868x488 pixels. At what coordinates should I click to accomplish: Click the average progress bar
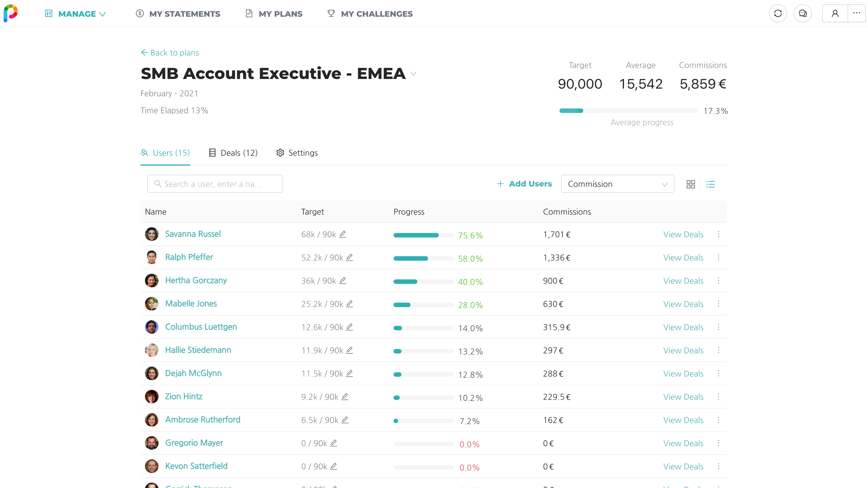click(629, 111)
